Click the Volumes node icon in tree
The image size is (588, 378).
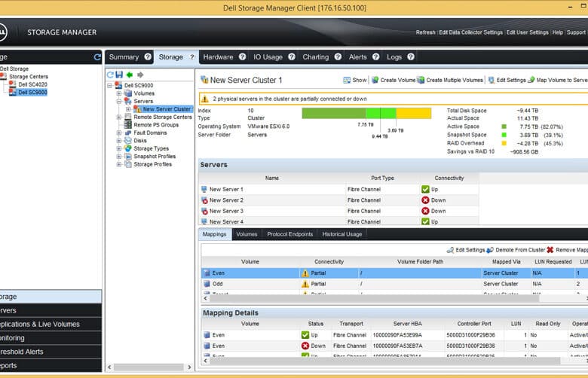128,93
